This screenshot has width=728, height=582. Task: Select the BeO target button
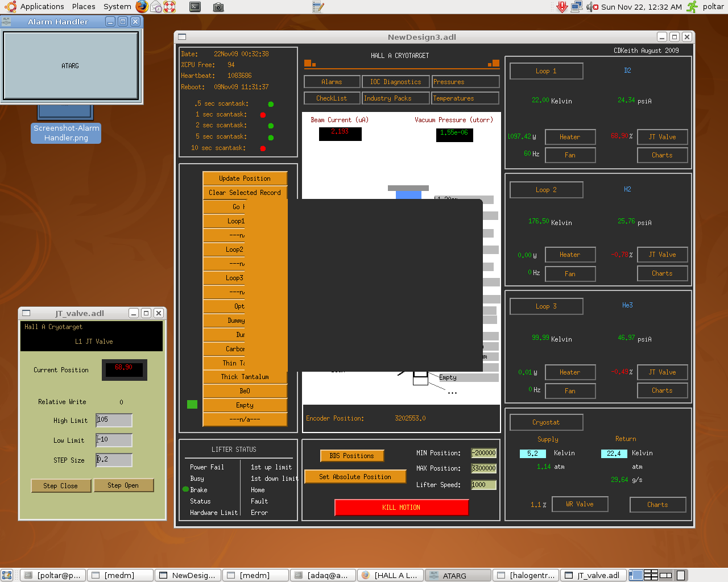[245, 391]
